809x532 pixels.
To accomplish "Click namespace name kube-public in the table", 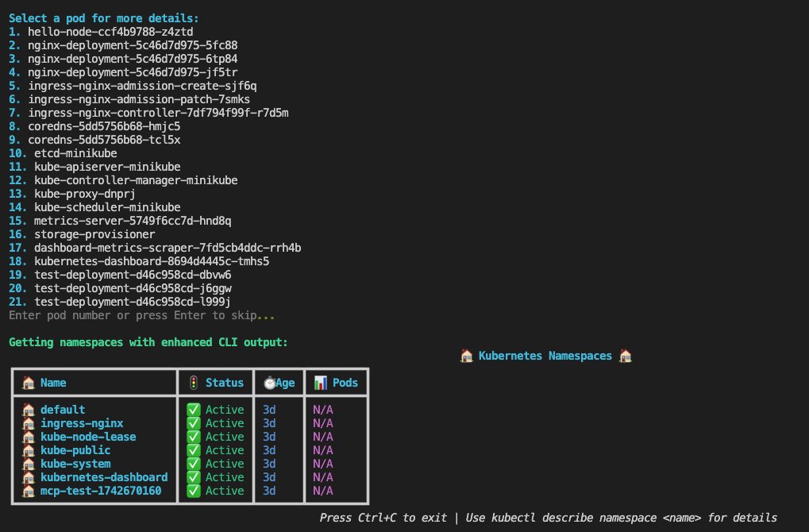I will pyautogui.click(x=75, y=450).
